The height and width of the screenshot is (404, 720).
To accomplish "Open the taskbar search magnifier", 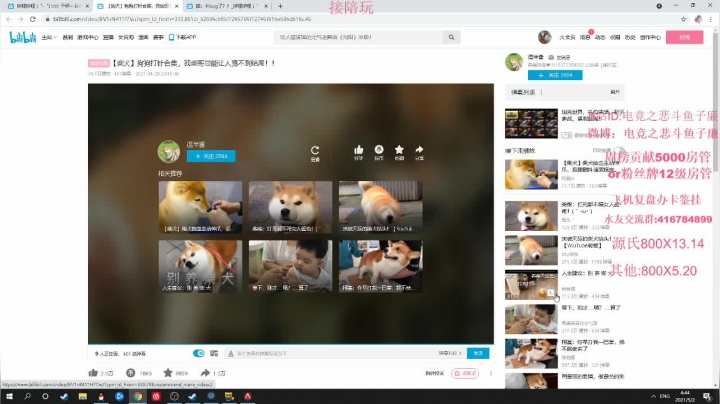I will coord(27,396).
